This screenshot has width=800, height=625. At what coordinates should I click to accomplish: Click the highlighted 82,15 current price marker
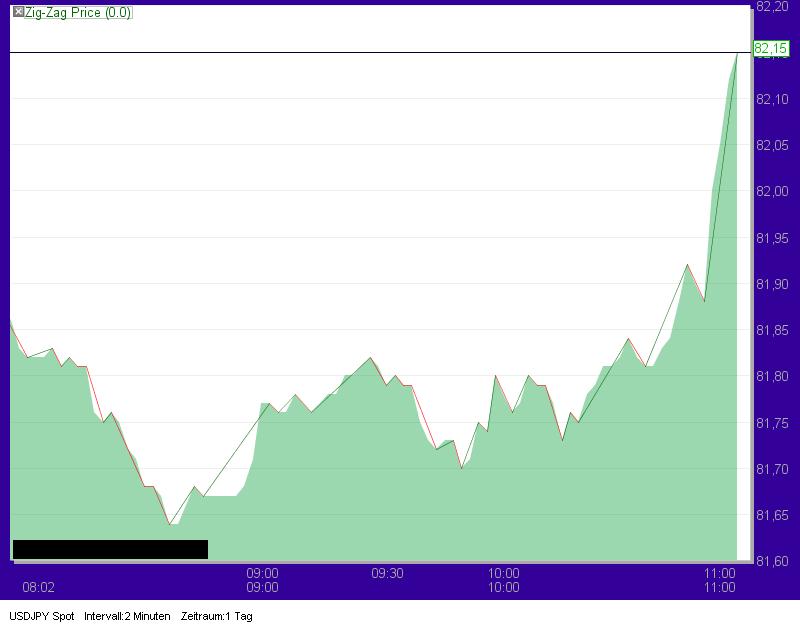769,47
